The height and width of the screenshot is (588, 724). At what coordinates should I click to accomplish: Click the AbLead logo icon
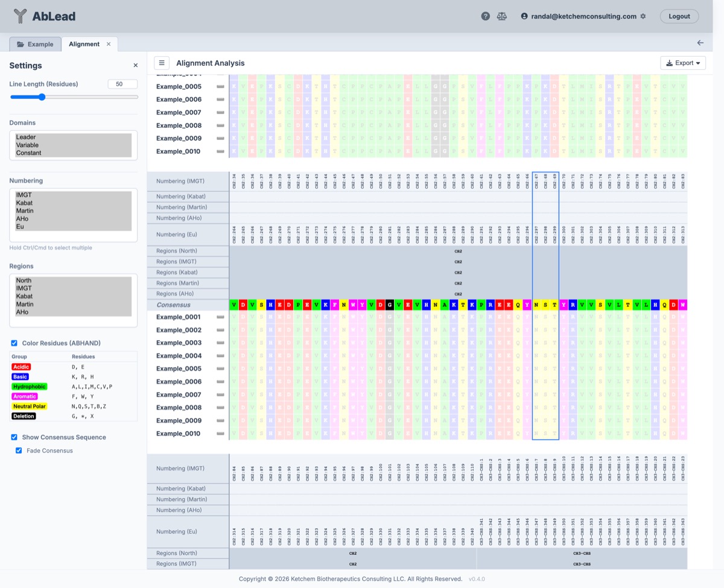(x=21, y=16)
